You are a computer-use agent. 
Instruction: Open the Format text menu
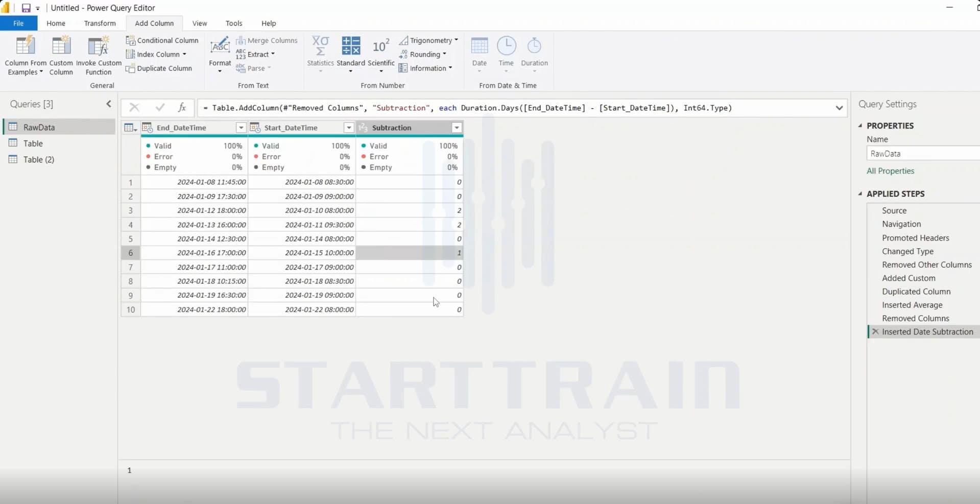(220, 55)
